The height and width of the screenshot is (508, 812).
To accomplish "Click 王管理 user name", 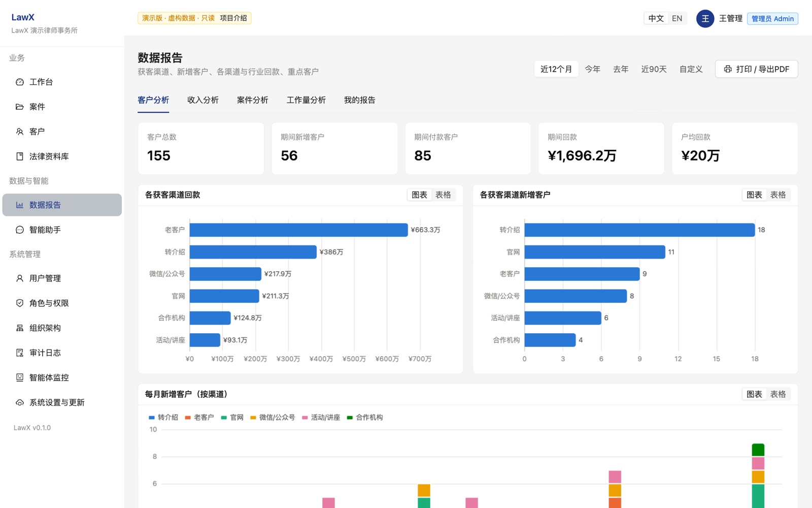I will coord(731,19).
